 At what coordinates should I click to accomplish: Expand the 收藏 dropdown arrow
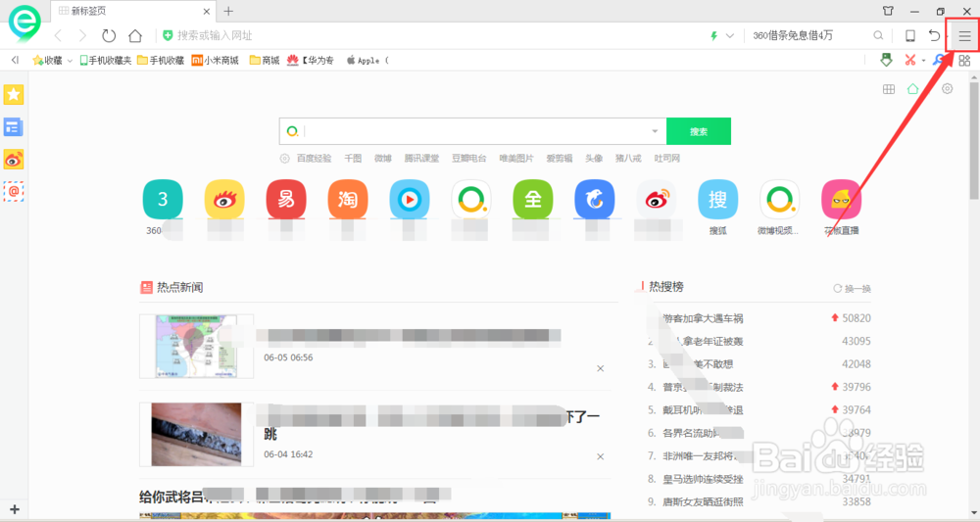point(70,61)
